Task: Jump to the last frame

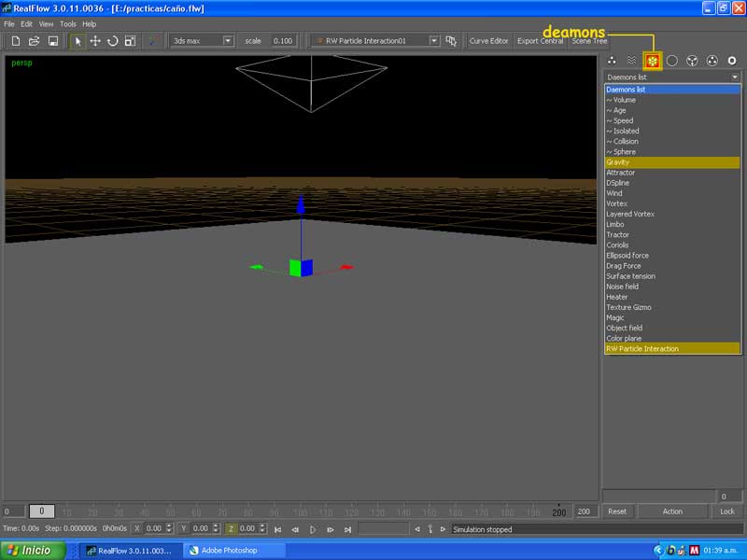Action: pyautogui.click(x=347, y=529)
